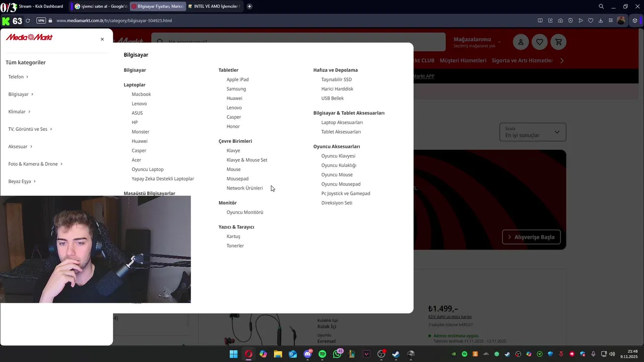Open the Direksiyon Seti link
644x362 pixels.
[x=337, y=203]
